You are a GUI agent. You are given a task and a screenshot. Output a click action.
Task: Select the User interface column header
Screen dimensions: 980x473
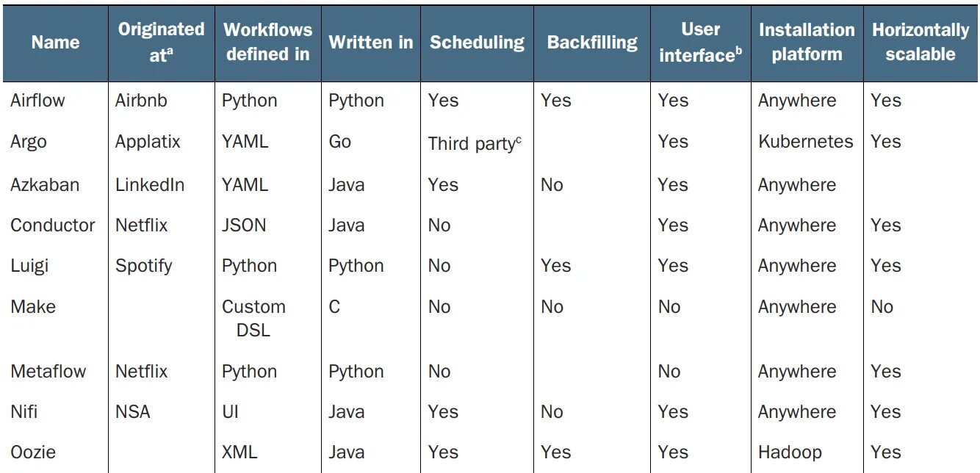(700, 42)
